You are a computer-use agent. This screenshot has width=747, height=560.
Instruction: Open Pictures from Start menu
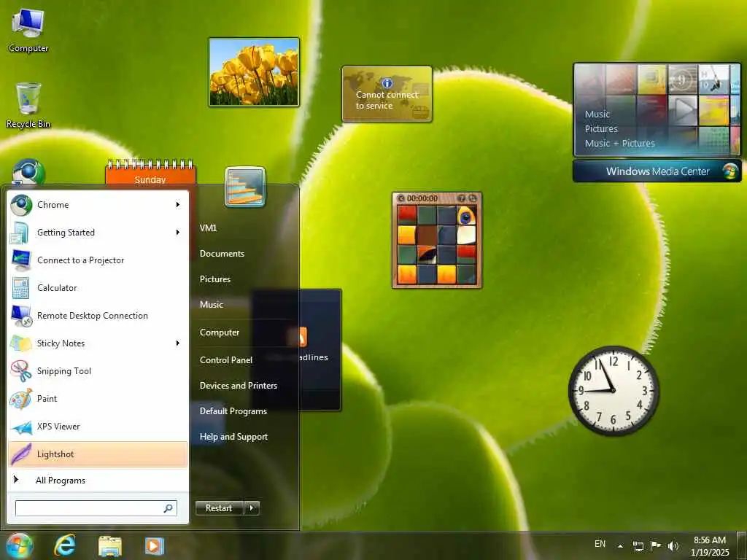click(x=215, y=279)
